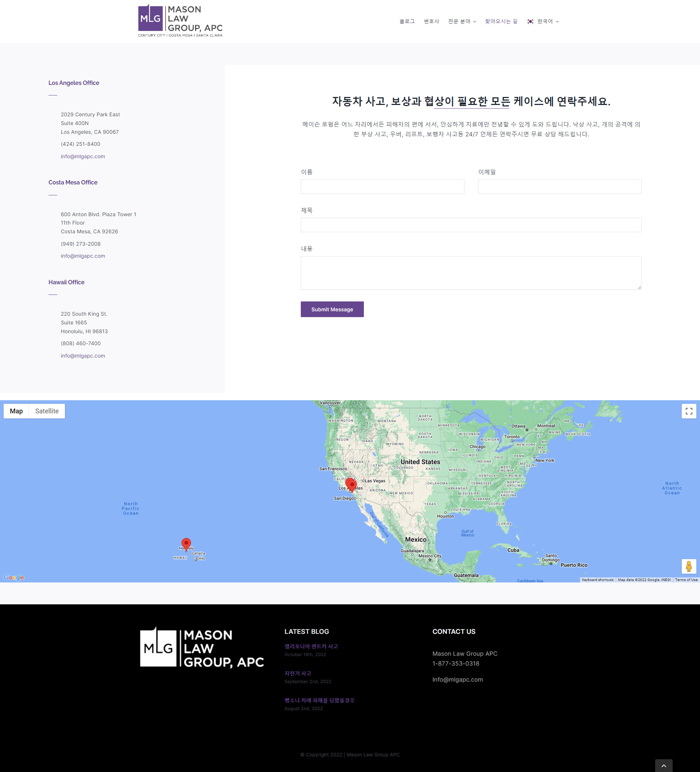This screenshot has width=700, height=772.
Task: Focus the 내용 message text area
Action: click(x=471, y=273)
